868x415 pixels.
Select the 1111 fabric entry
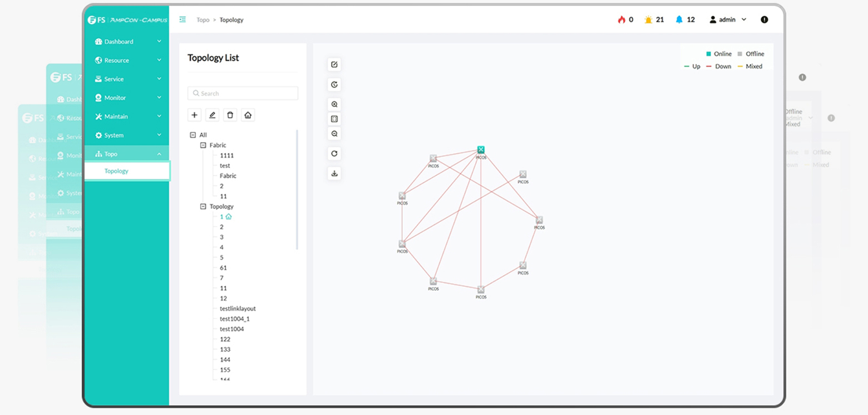(226, 155)
